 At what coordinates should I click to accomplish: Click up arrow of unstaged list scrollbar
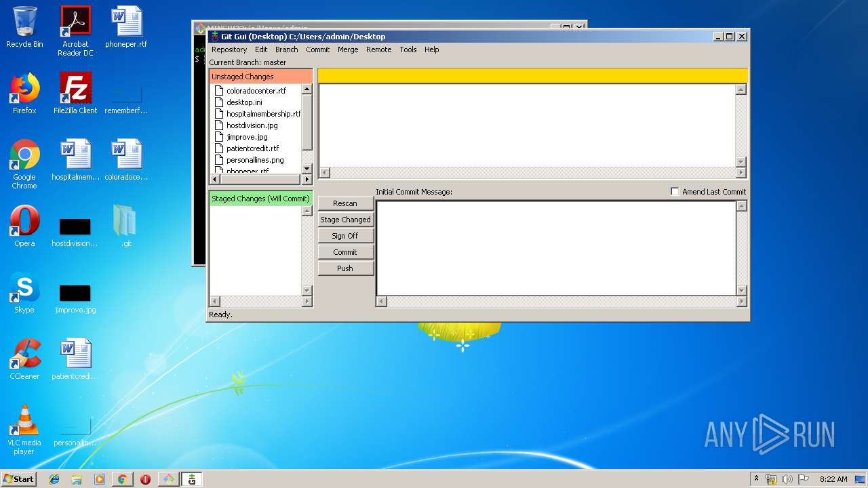tap(307, 89)
